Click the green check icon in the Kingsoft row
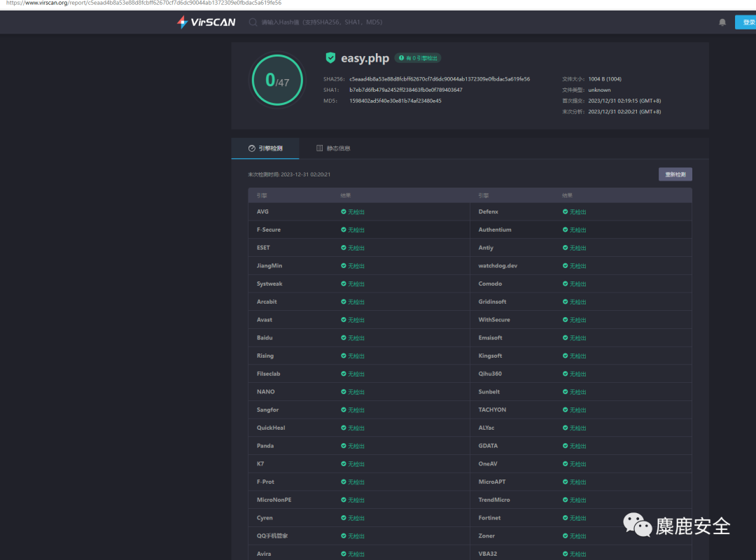This screenshot has width=756, height=560. click(x=565, y=356)
